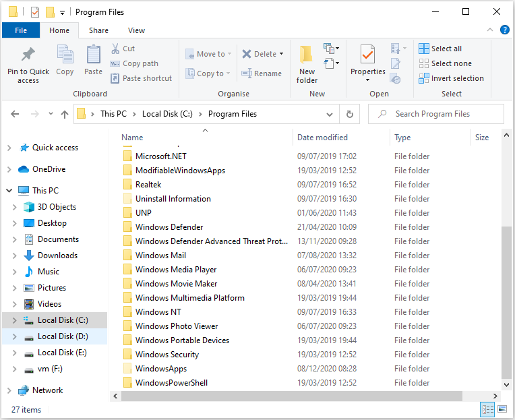Switch to large icons view in status bar
This screenshot has height=420, width=515.
click(x=502, y=409)
